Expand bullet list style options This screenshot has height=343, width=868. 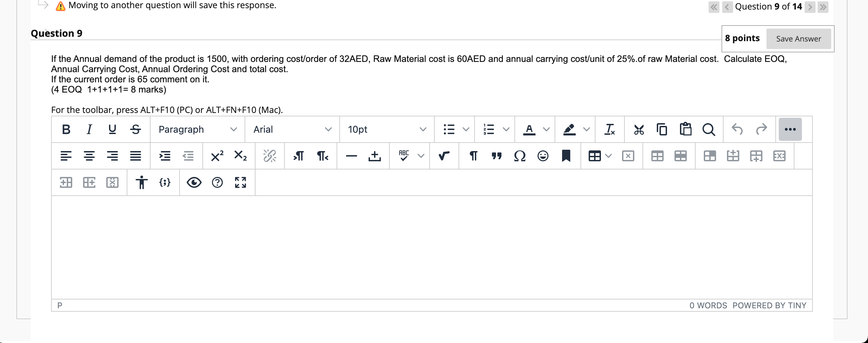click(x=466, y=129)
